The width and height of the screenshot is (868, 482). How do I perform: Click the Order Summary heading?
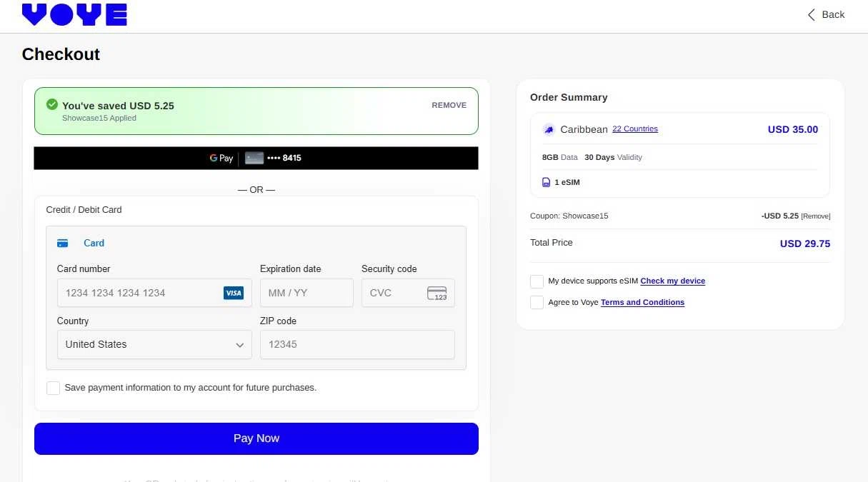point(569,97)
